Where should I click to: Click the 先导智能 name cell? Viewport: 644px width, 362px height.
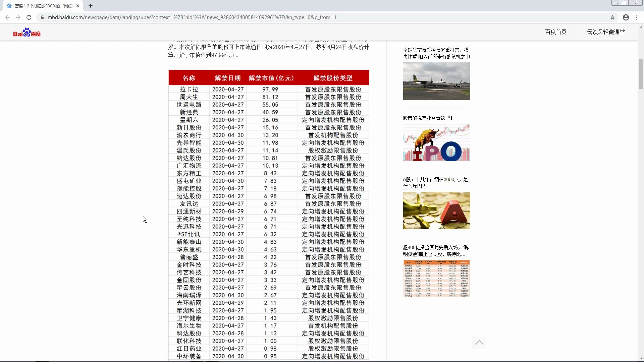[189, 143]
